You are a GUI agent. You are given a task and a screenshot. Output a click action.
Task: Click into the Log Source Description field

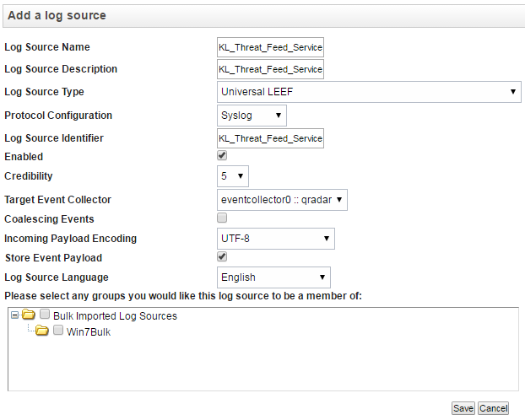270,69
